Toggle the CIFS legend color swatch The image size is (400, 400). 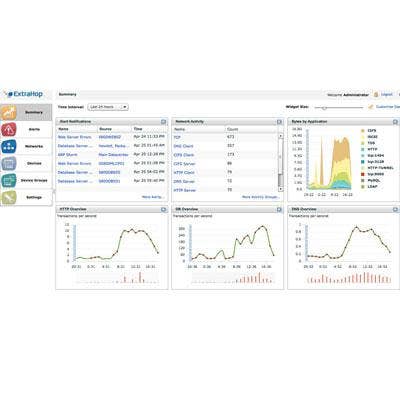(363, 131)
